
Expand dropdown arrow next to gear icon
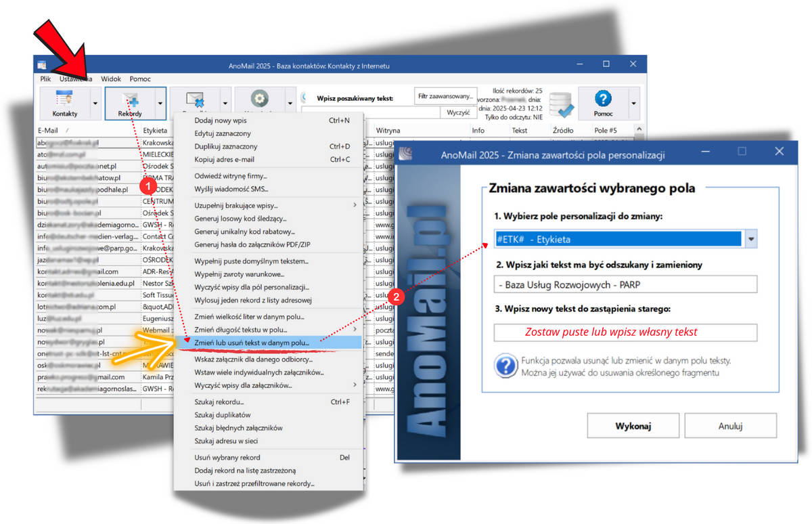click(290, 104)
